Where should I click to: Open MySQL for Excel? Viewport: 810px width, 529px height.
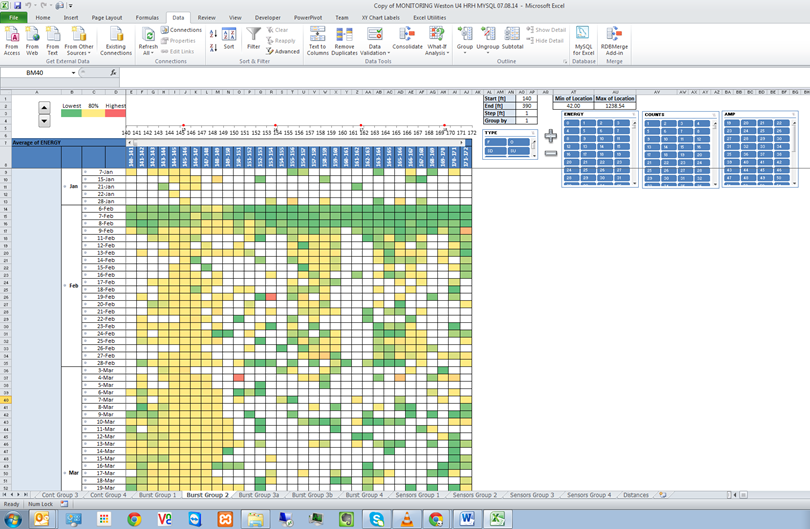tap(583, 40)
